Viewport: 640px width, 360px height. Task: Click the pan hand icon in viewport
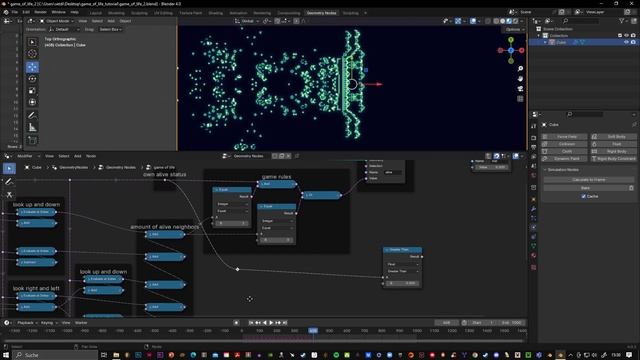pos(520,78)
